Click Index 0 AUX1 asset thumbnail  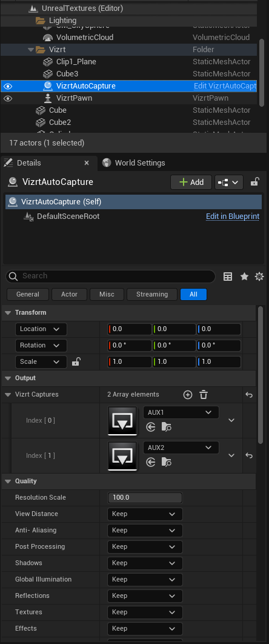pos(122,421)
